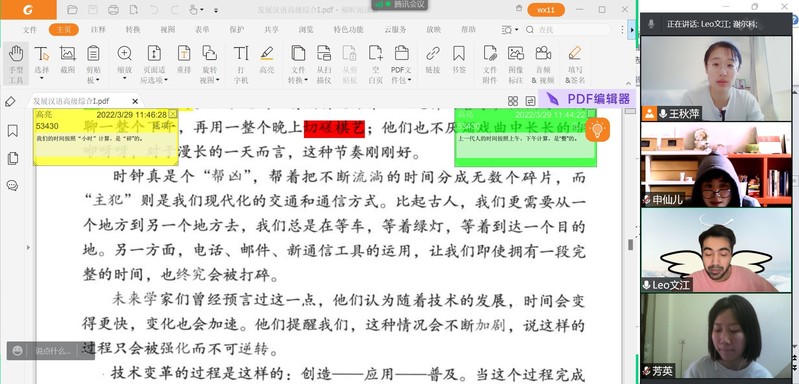Select the Hand tool (手型工具)

coord(16,63)
